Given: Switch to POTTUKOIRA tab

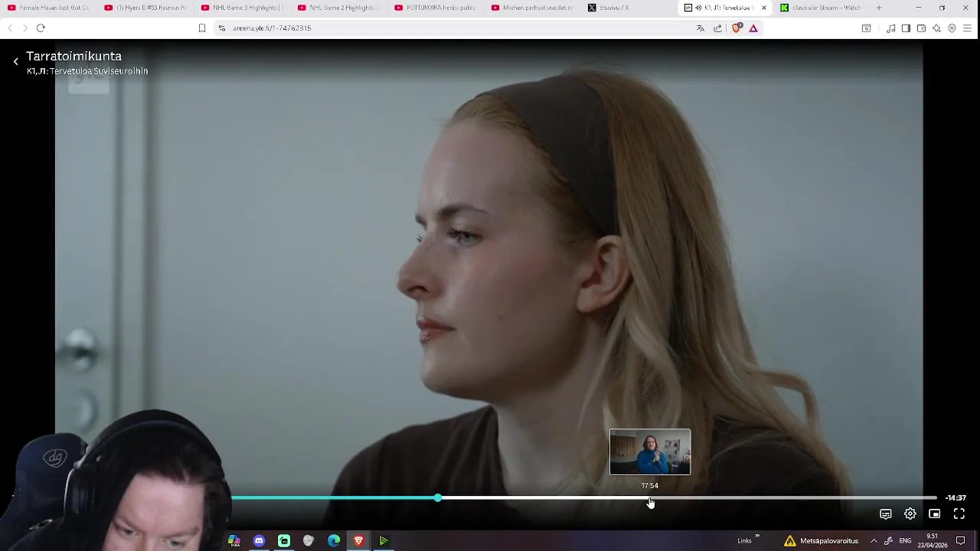Looking at the screenshot, I should pos(436,8).
